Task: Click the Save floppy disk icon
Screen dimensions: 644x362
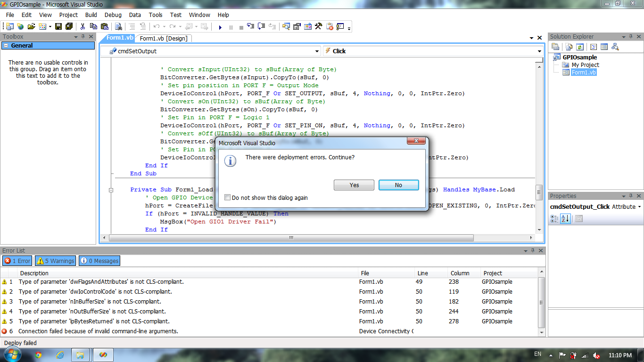Action: pos(58,26)
